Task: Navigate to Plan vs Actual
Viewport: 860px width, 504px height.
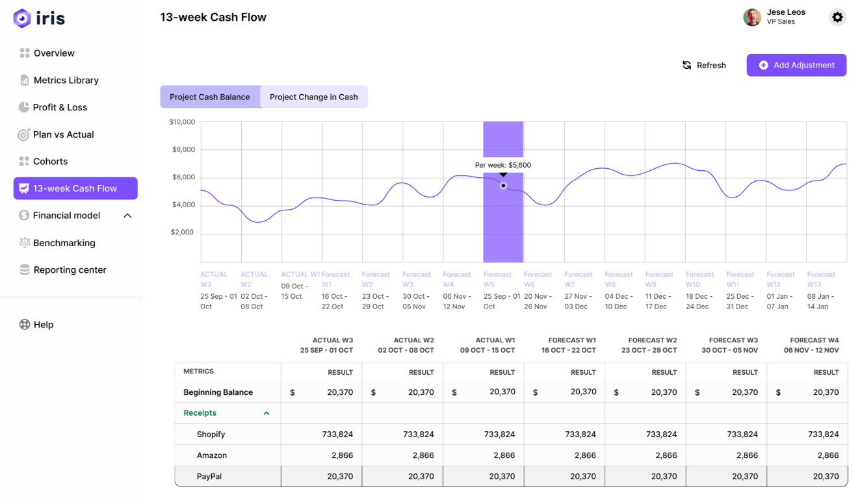Action: click(63, 134)
